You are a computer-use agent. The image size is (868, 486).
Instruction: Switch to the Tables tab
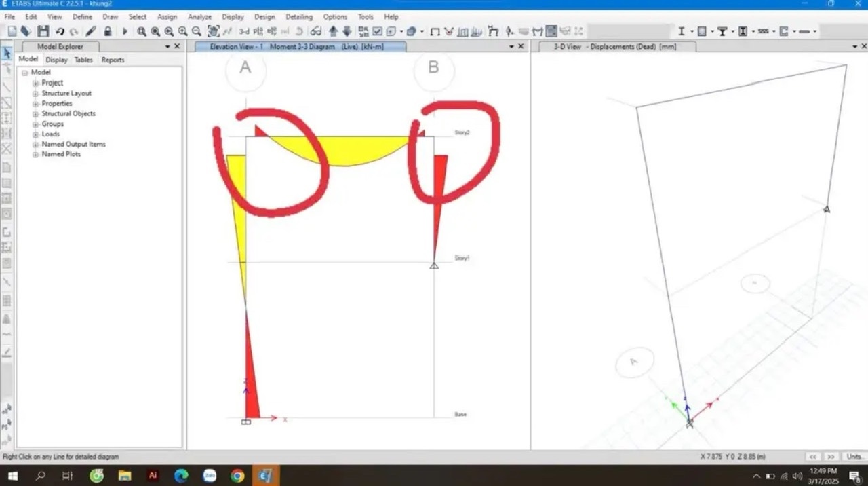[x=83, y=60]
